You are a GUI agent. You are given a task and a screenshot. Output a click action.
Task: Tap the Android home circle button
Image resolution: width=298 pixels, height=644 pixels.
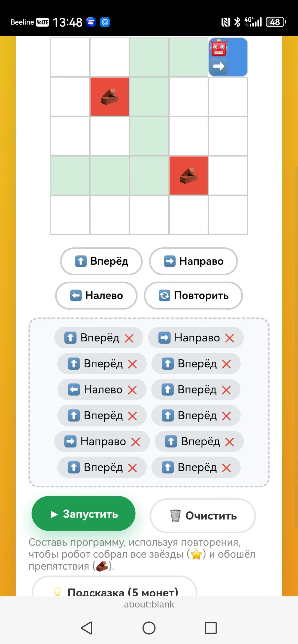[149, 628]
